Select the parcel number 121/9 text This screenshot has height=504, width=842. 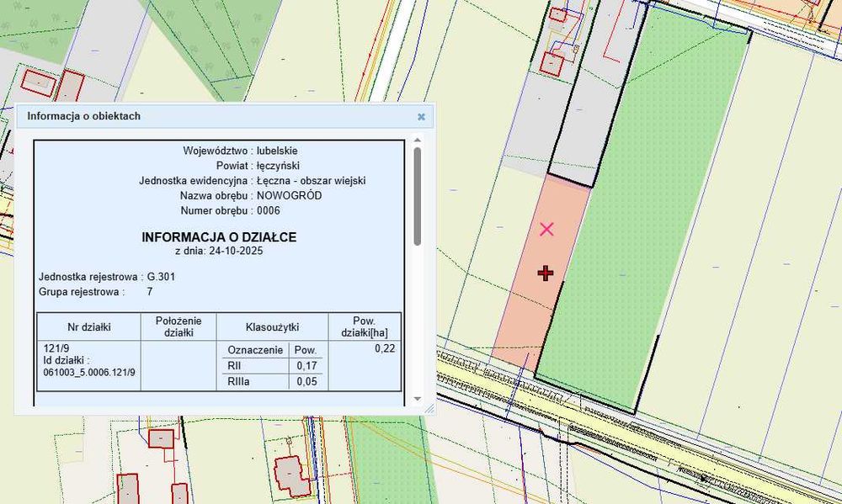pyautogui.click(x=57, y=348)
